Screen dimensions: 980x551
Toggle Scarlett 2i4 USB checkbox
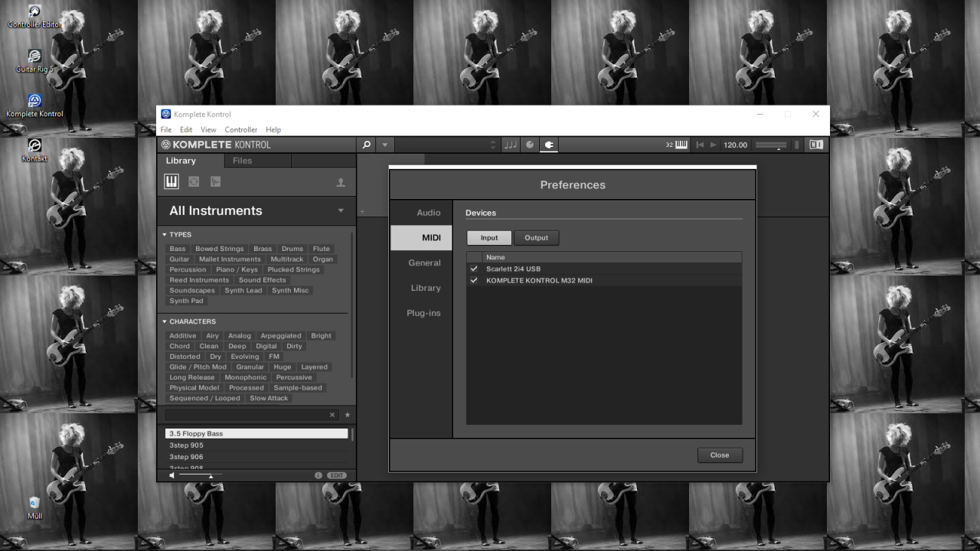pos(474,269)
